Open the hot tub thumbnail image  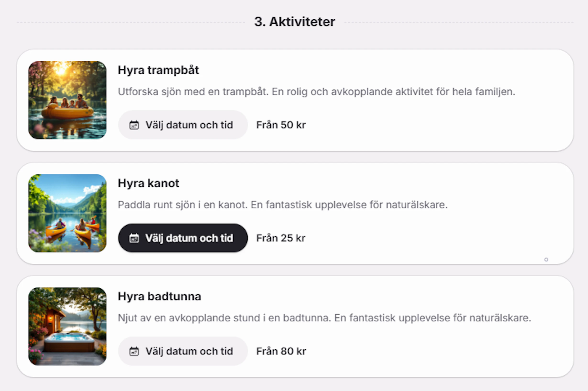67,326
